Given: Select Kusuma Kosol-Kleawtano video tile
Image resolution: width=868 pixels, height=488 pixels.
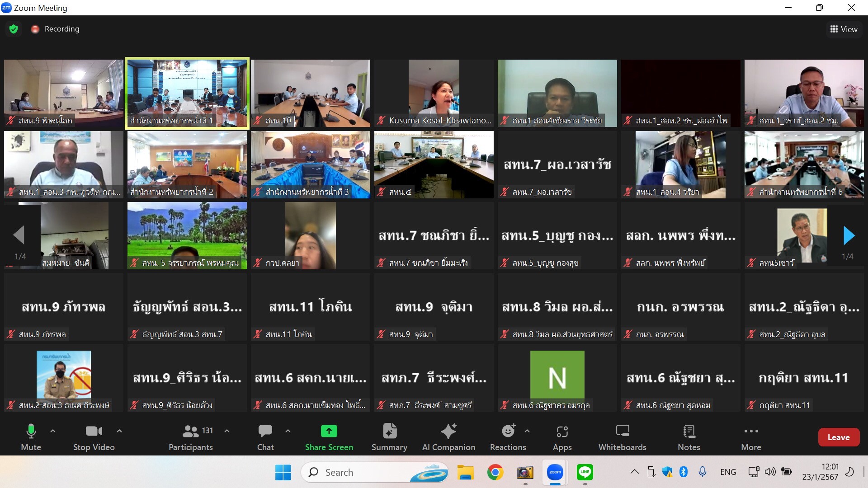Looking at the screenshot, I should [434, 94].
